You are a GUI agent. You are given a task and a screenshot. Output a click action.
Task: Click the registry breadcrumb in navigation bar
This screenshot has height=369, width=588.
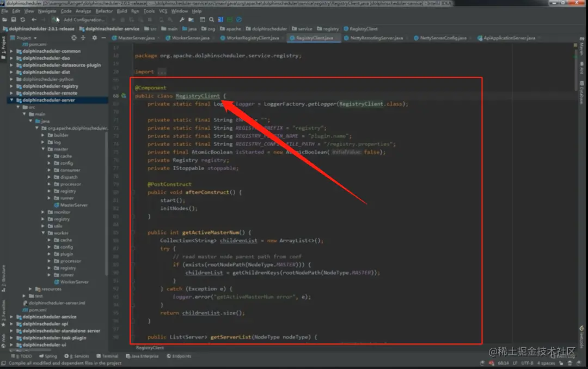coord(328,29)
